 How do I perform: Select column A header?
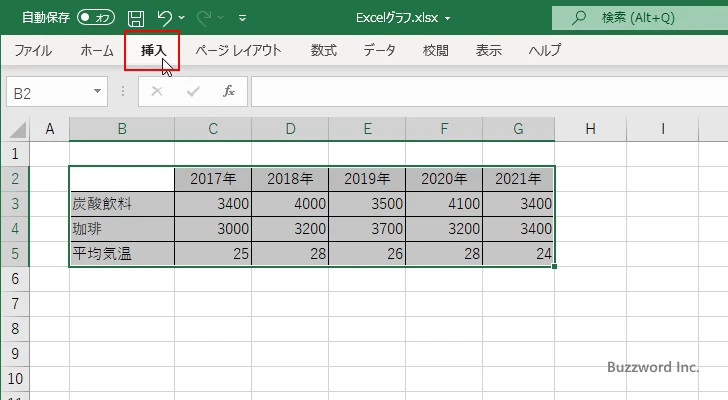point(50,129)
